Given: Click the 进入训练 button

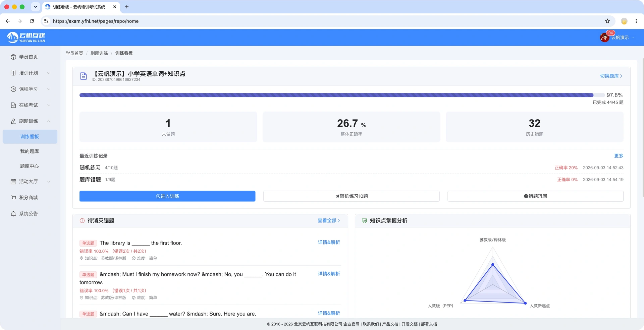Looking at the screenshot, I should pos(167,196).
